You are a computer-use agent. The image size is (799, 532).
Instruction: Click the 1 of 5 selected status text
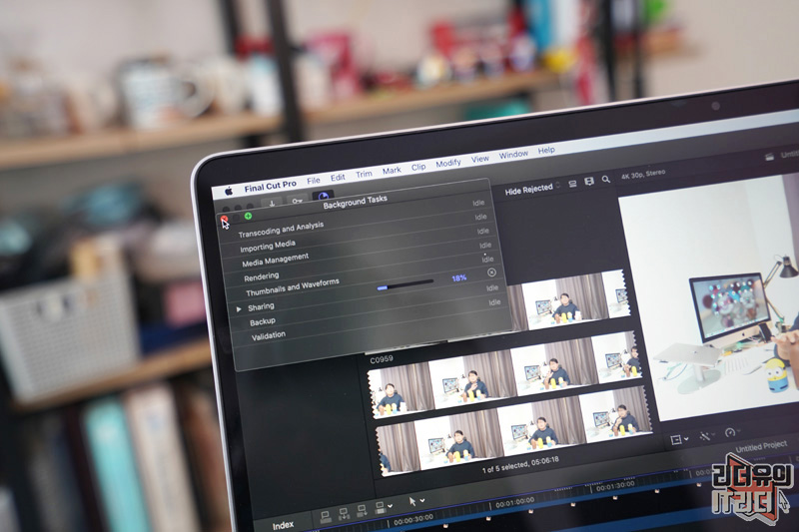tap(520, 464)
